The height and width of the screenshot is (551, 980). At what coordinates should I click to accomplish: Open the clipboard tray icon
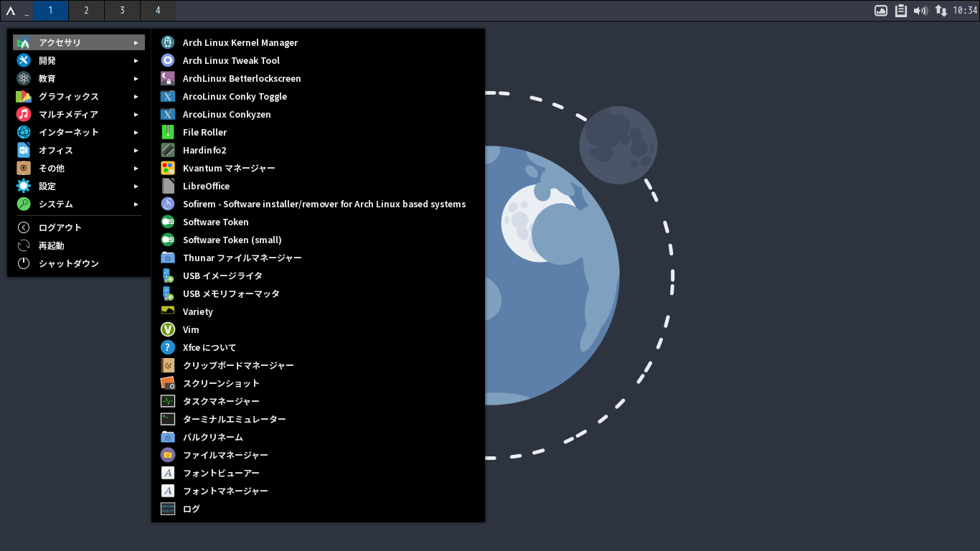[x=901, y=11]
